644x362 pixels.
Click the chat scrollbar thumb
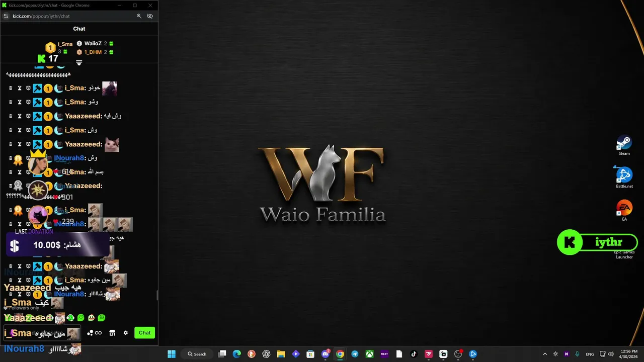pyautogui.click(x=157, y=296)
